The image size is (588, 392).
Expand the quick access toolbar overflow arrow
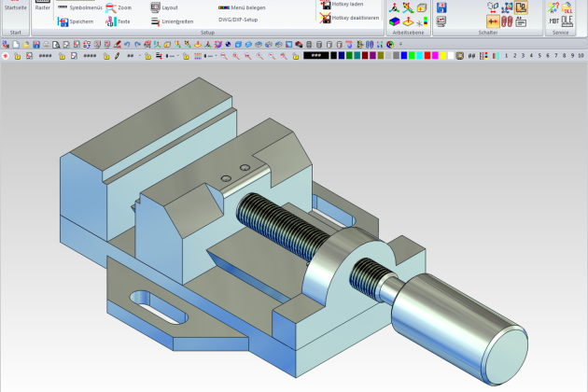400,44
